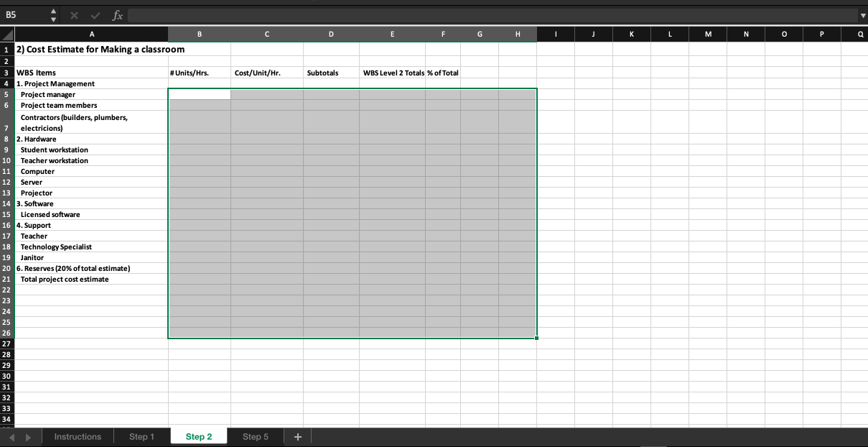Select row header 20
This screenshot has height=447, width=868.
coord(6,268)
